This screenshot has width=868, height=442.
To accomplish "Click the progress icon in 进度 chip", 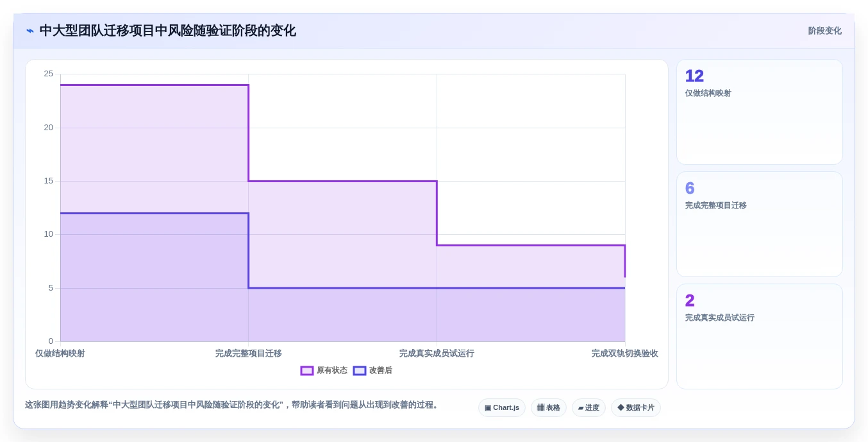I will 580,408.
